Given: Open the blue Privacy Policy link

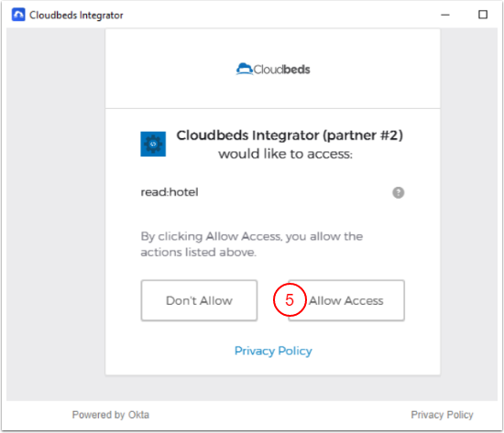Looking at the screenshot, I should tap(273, 351).
